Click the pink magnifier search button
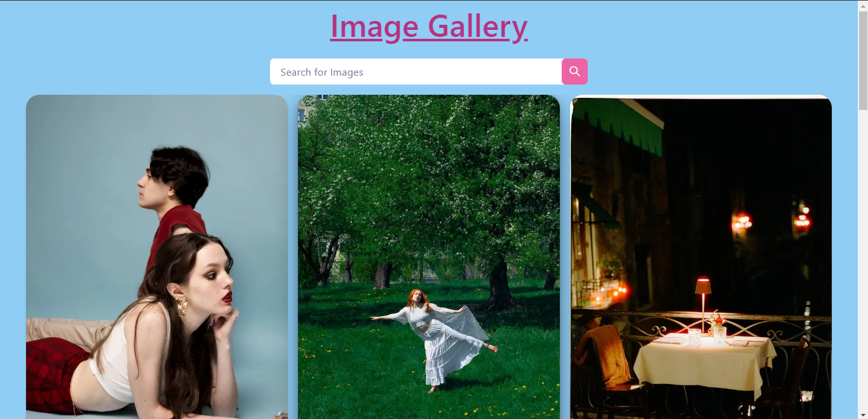 (574, 71)
